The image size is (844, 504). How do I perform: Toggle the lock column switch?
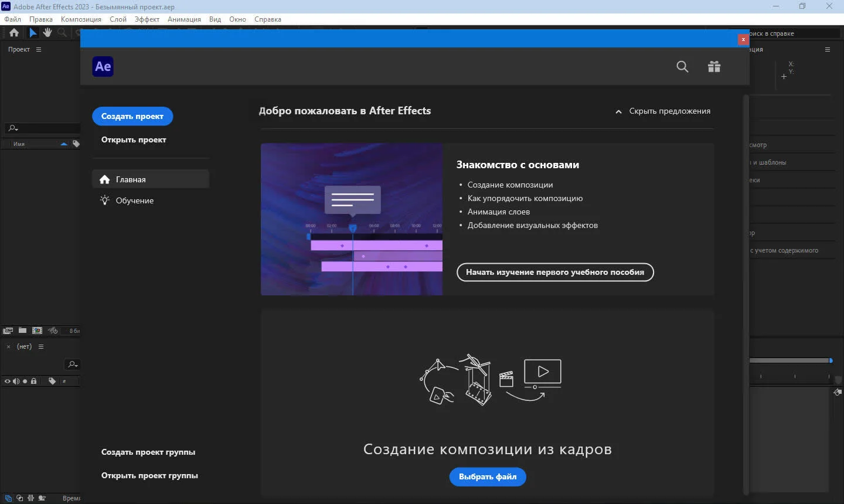tap(33, 381)
